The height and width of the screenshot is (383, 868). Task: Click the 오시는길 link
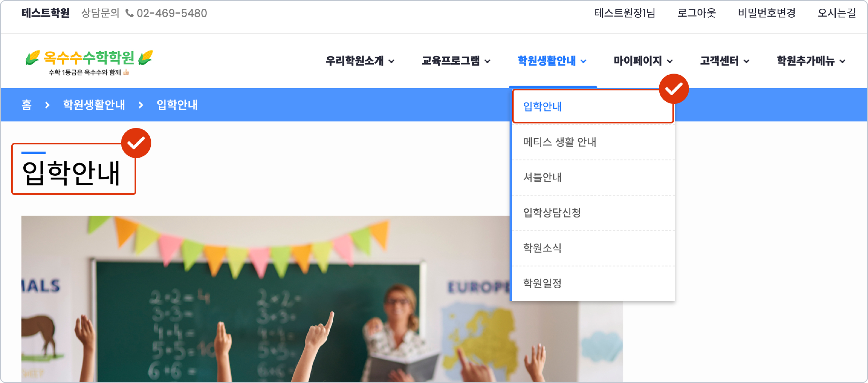coord(837,13)
